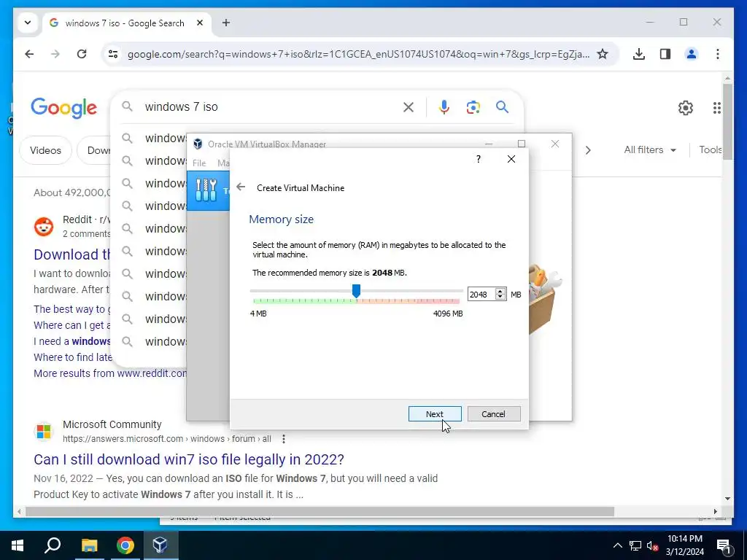This screenshot has width=747, height=560.
Task: Select the VirtualBox Tools icon in sidebar
Action: [x=206, y=190]
